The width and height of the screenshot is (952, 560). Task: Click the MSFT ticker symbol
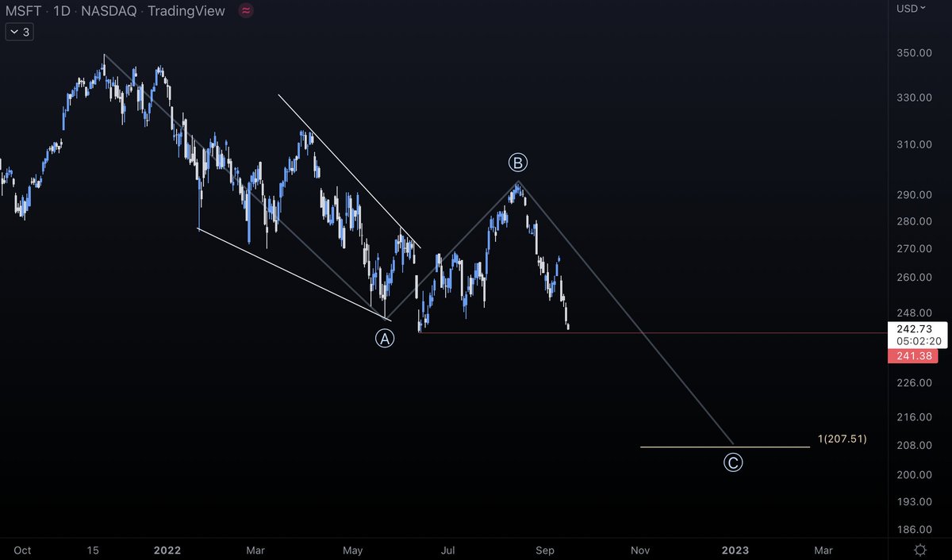pos(23,11)
